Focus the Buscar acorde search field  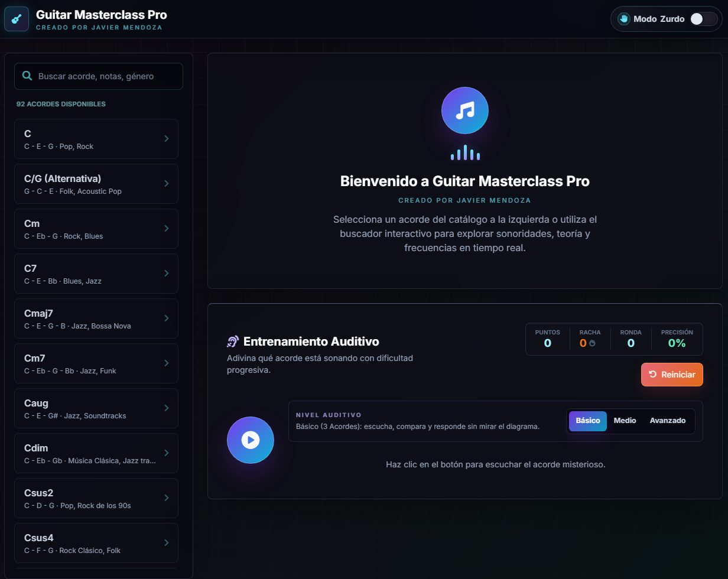[x=99, y=76]
